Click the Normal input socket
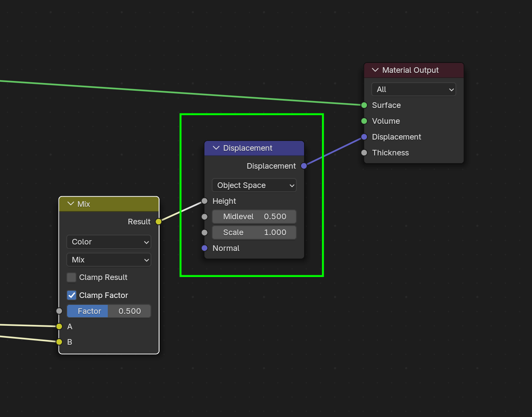The image size is (532, 417). click(204, 248)
